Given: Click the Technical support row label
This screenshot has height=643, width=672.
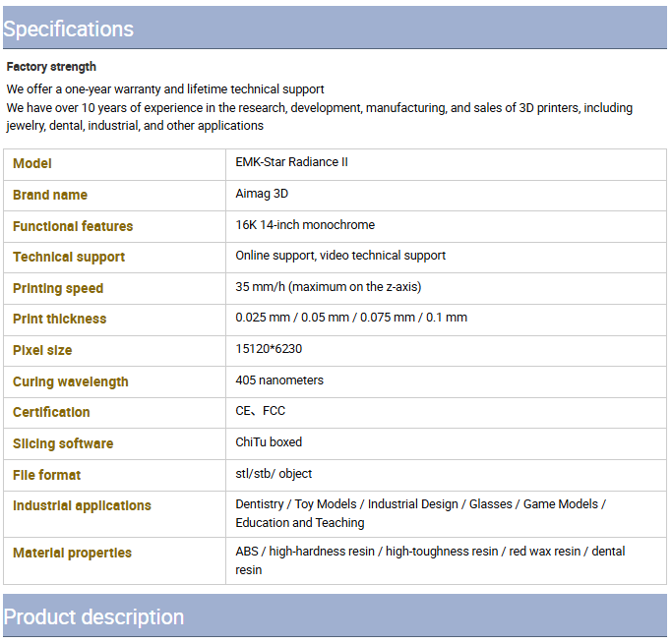Looking at the screenshot, I should [x=69, y=257].
